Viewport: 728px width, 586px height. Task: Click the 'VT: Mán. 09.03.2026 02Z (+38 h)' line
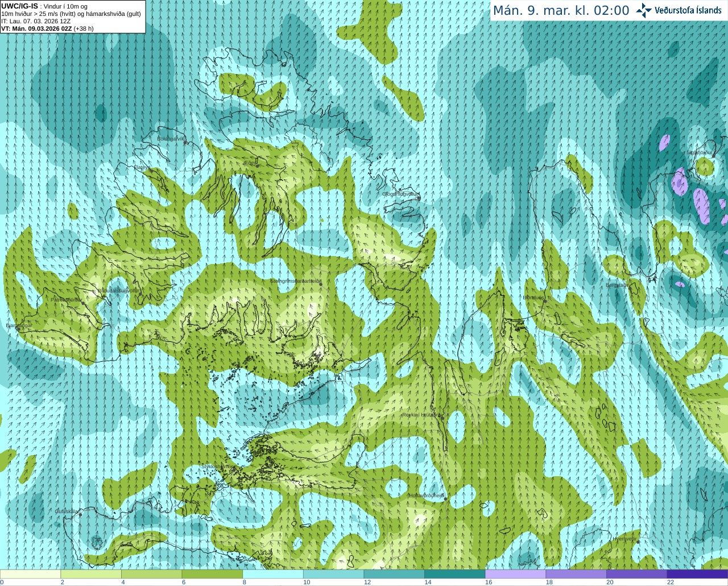click(x=47, y=28)
